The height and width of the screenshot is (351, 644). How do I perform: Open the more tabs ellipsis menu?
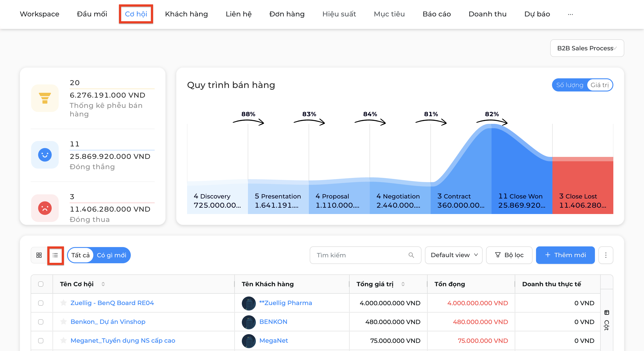pyautogui.click(x=570, y=14)
